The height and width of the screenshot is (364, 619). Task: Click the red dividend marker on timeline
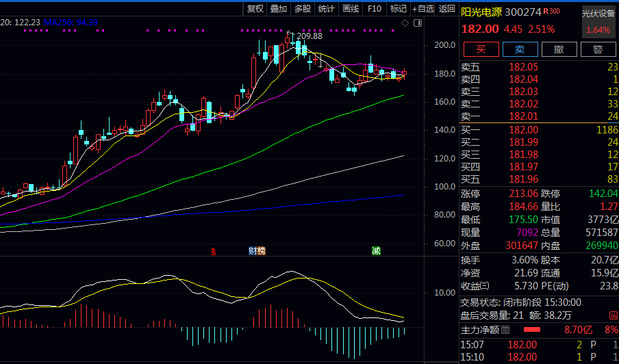(214, 252)
